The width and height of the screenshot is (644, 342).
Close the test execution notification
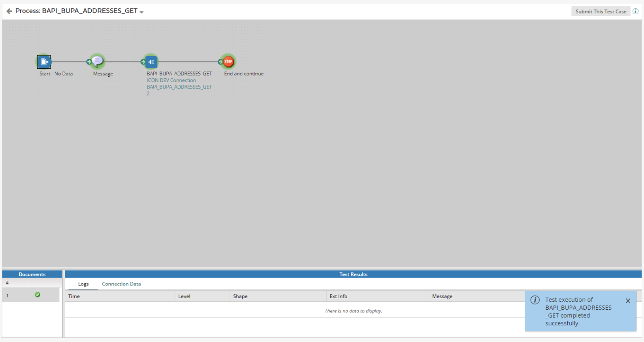point(628,301)
